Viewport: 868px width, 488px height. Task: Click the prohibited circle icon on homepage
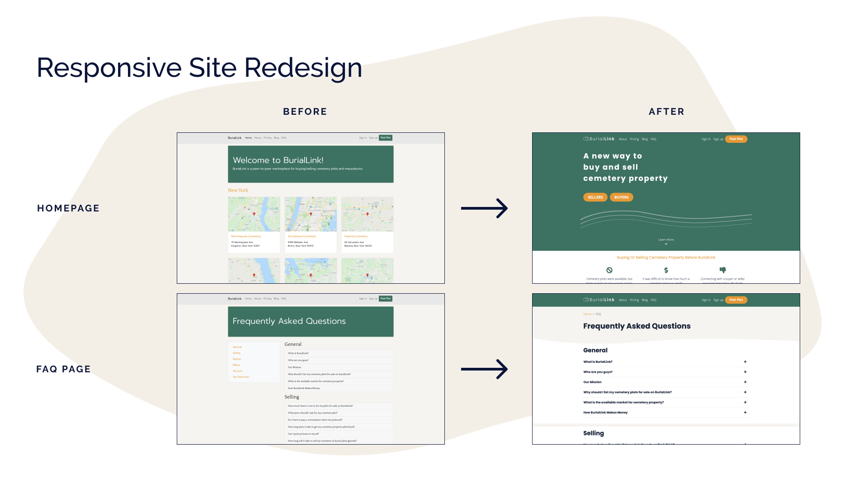click(609, 270)
